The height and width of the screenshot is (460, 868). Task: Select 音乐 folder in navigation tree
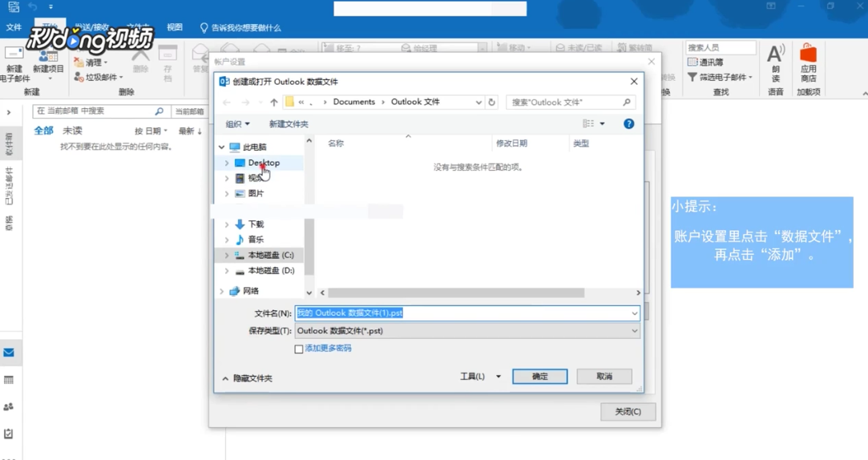250,240
